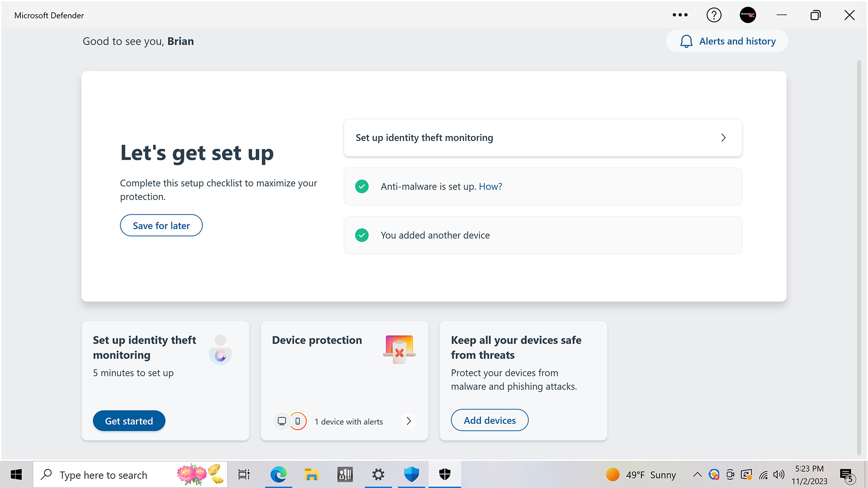
Task: Open 1 device with alerts chevron arrow
Action: [408, 421]
